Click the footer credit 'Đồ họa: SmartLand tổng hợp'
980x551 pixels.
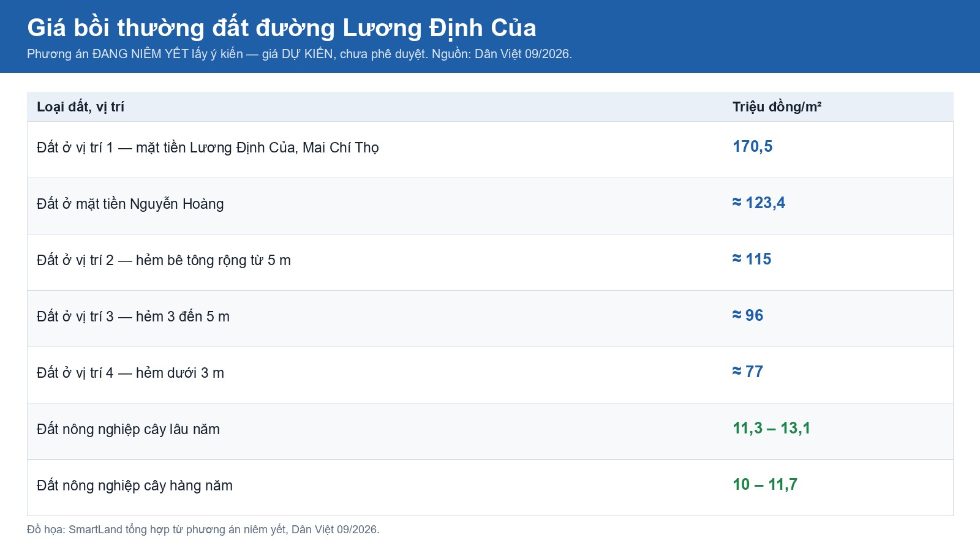point(203,530)
